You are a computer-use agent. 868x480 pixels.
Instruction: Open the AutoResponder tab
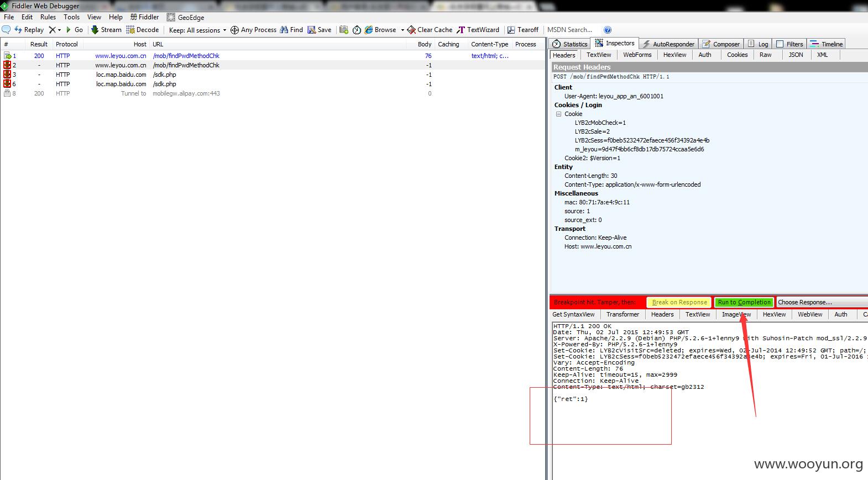(x=667, y=44)
